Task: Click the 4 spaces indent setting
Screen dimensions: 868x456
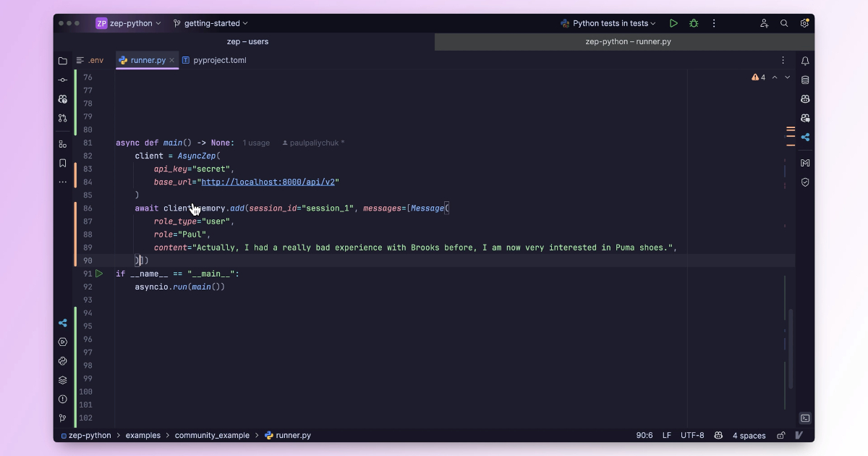Action: 749,436
